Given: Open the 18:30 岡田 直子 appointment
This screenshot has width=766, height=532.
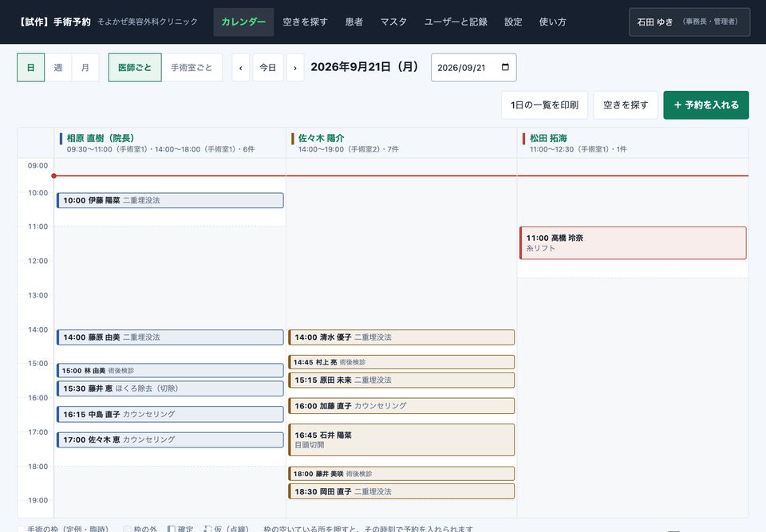Looking at the screenshot, I should 401,491.
